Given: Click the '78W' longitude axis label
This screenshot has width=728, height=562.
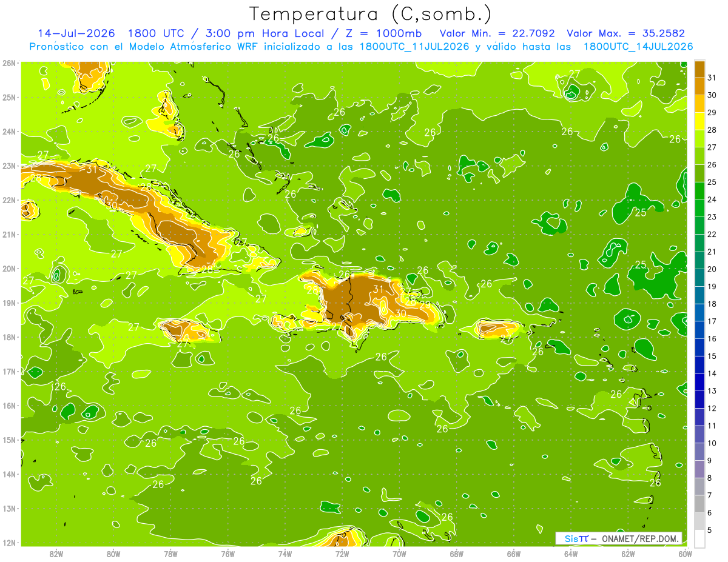Looking at the screenshot, I should point(170,554).
